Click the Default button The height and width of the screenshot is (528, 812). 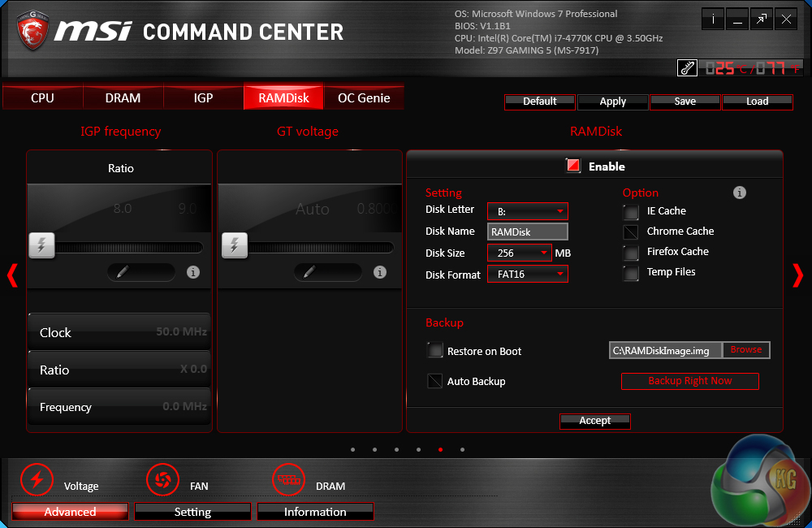pos(540,102)
